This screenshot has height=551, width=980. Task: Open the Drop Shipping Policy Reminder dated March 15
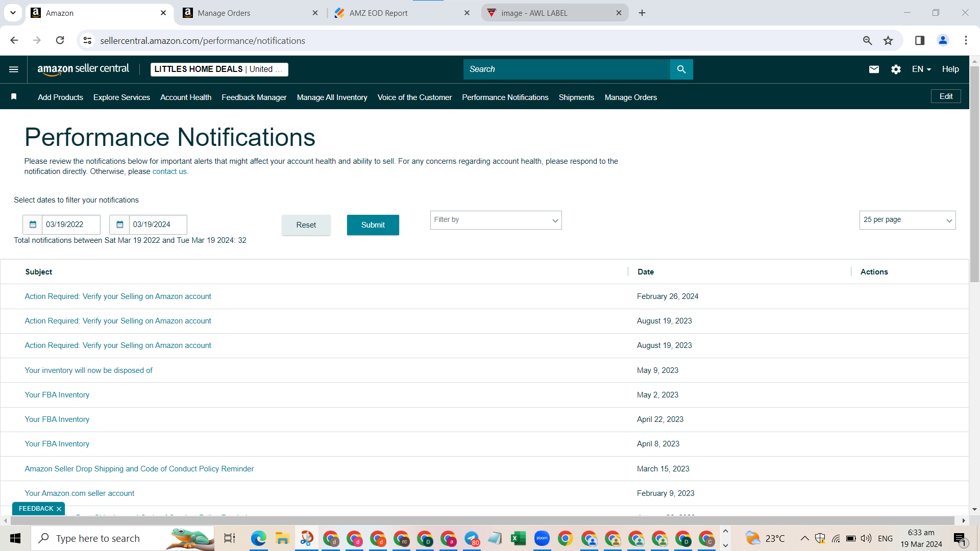(139, 469)
